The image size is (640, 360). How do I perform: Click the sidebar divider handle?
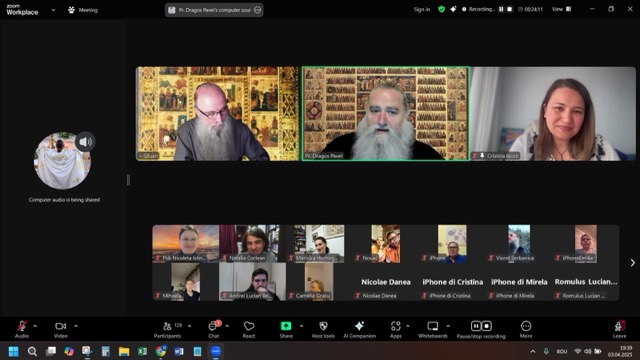tap(129, 180)
